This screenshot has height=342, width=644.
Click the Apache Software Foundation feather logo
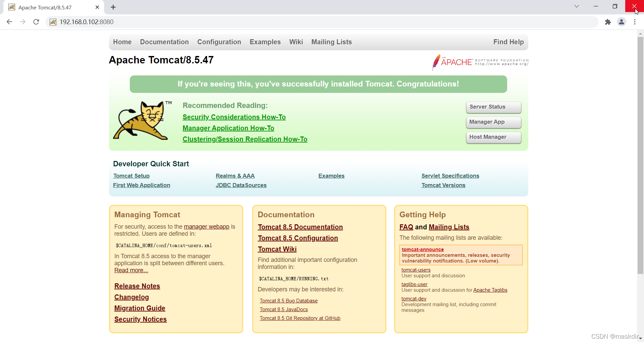click(480, 62)
